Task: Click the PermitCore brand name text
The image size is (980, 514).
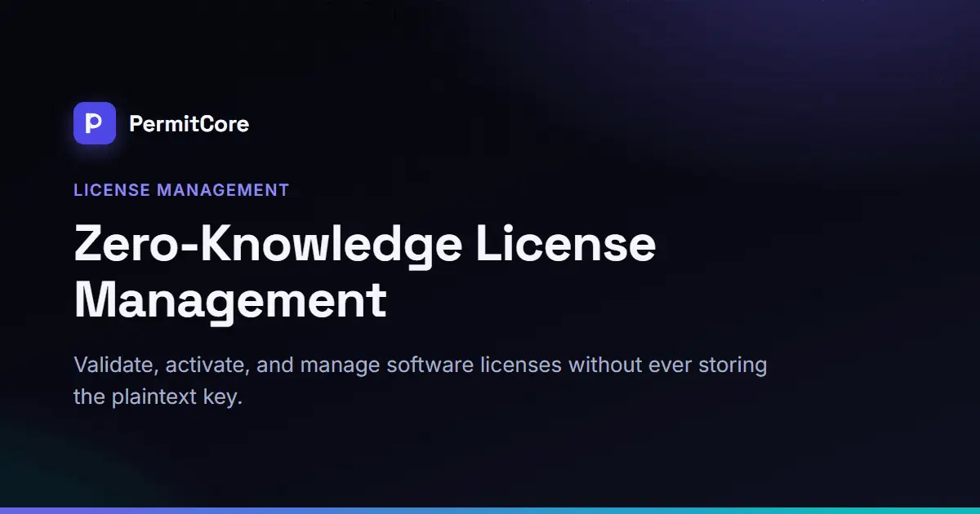Action: click(x=189, y=124)
